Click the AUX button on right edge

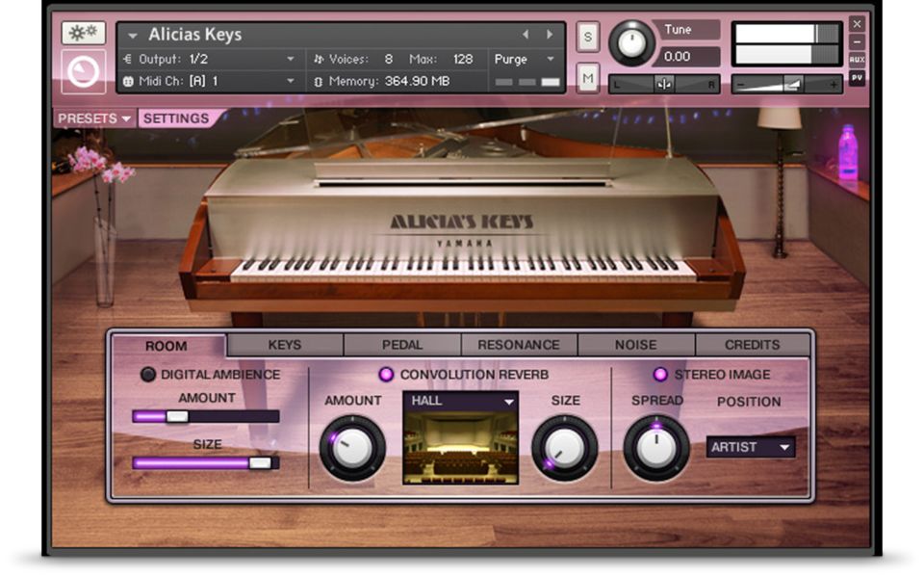point(857,60)
